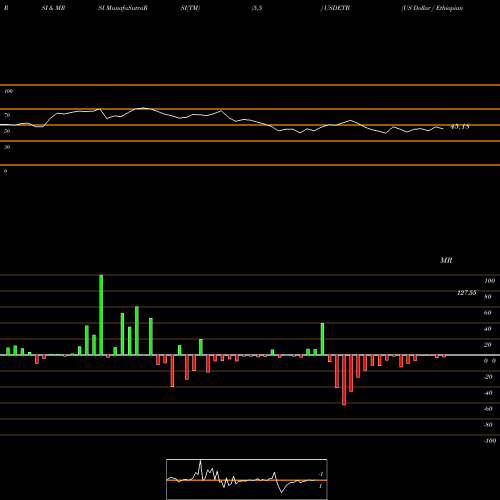Click the USDETB symbol text in the header
The image size is (500, 500).
coord(336,8)
